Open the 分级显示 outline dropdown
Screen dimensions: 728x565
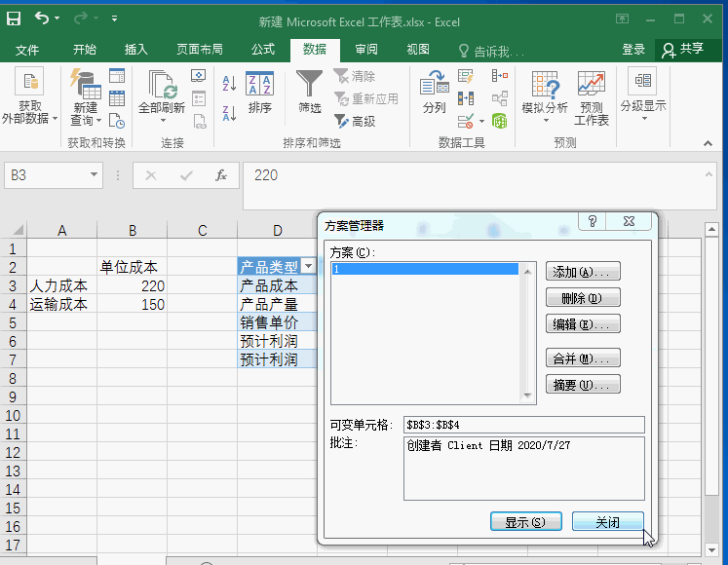click(643, 95)
